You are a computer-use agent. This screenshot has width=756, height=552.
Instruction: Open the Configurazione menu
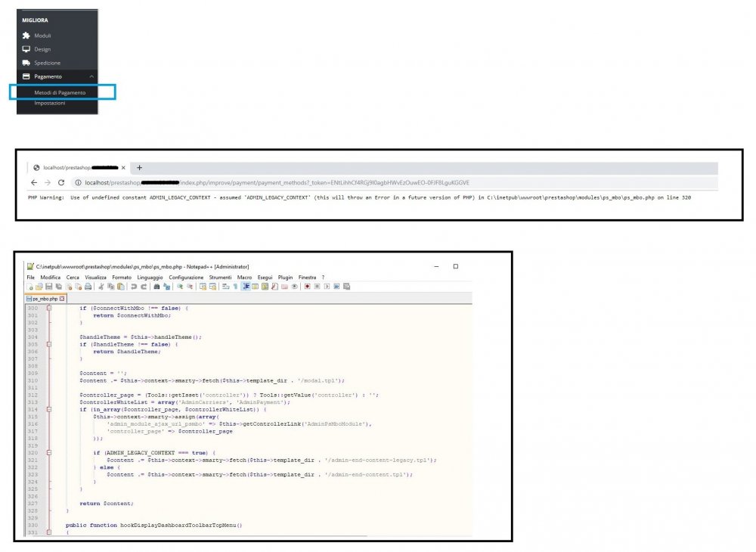(186, 278)
